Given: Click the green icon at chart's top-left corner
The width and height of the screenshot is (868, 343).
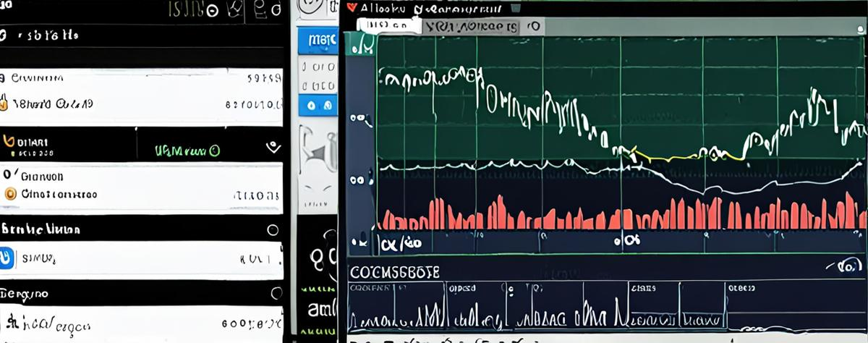Looking at the screenshot, I should (x=362, y=45).
